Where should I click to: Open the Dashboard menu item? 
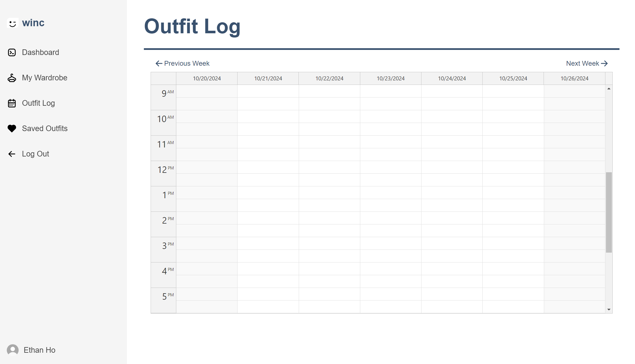coord(40,52)
